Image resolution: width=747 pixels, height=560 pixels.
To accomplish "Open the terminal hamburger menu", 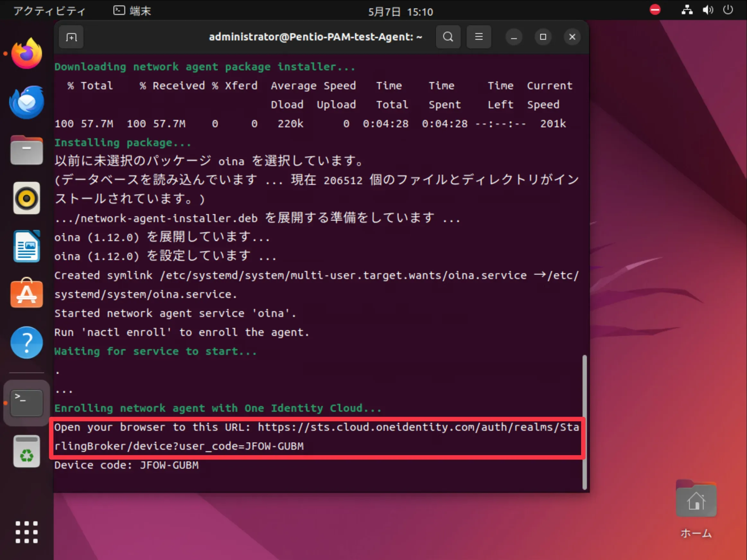I will (479, 37).
